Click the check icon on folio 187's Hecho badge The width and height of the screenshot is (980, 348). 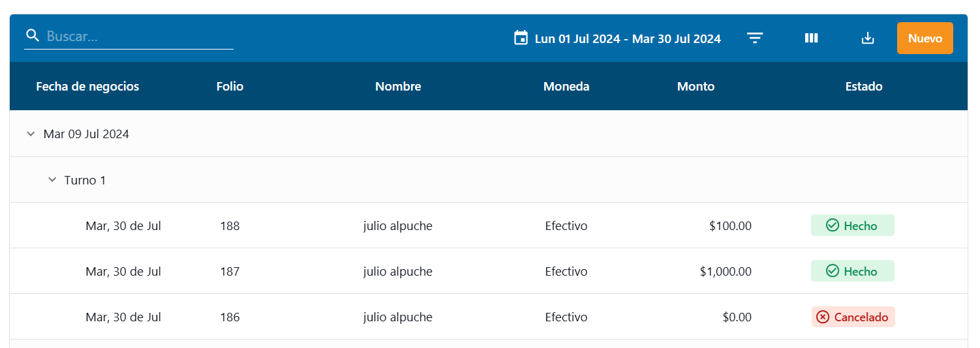(832, 271)
